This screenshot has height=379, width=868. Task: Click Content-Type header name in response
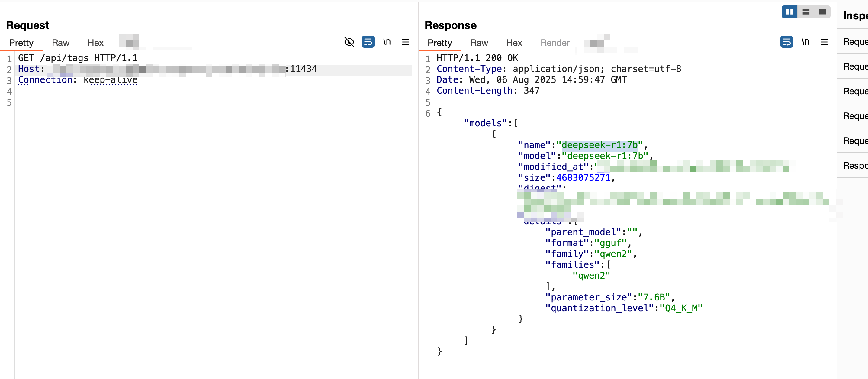point(469,69)
